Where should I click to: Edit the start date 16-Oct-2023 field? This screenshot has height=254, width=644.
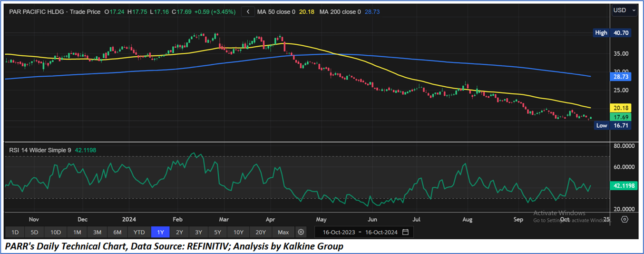(x=338, y=232)
